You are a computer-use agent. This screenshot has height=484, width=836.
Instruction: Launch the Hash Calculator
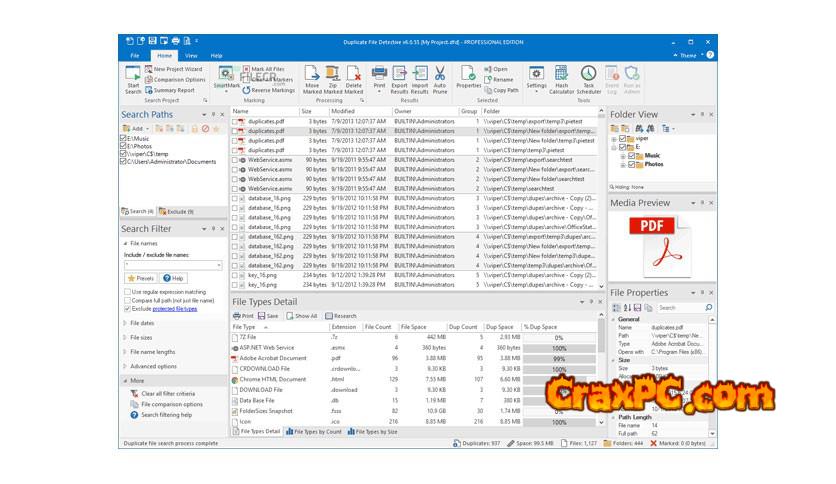(x=561, y=79)
